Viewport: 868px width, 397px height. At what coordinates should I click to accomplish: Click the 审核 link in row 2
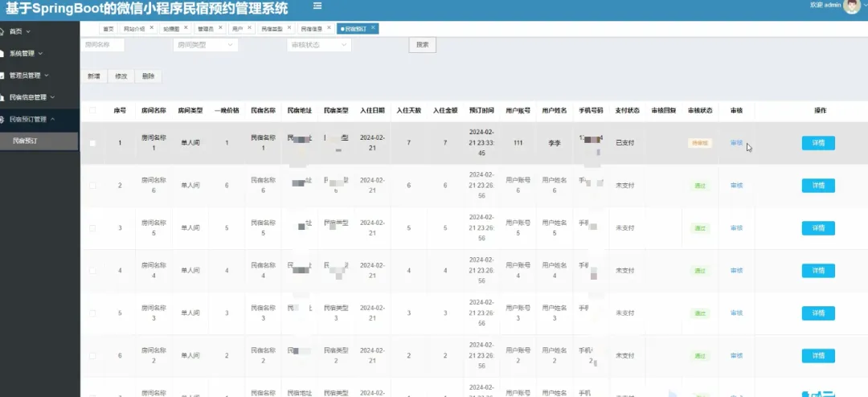(x=736, y=186)
